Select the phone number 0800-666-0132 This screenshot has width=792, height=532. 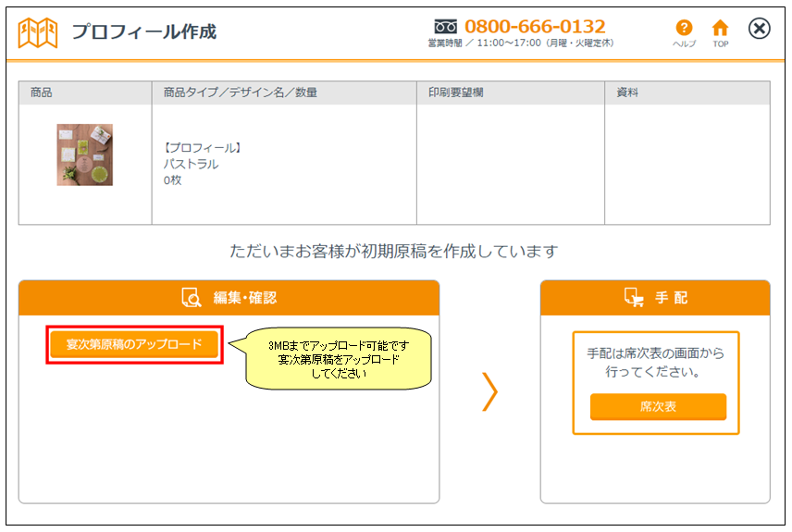[535, 26]
